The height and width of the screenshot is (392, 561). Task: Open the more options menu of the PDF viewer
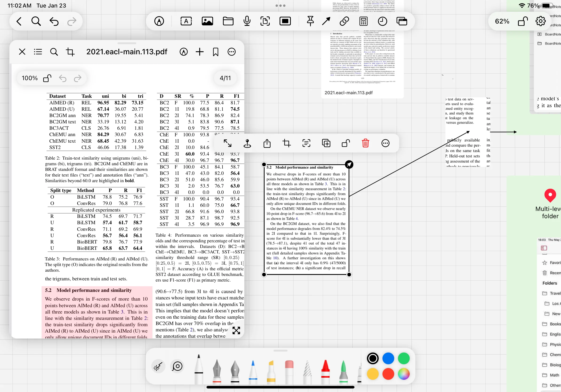[x=231, y=52]
